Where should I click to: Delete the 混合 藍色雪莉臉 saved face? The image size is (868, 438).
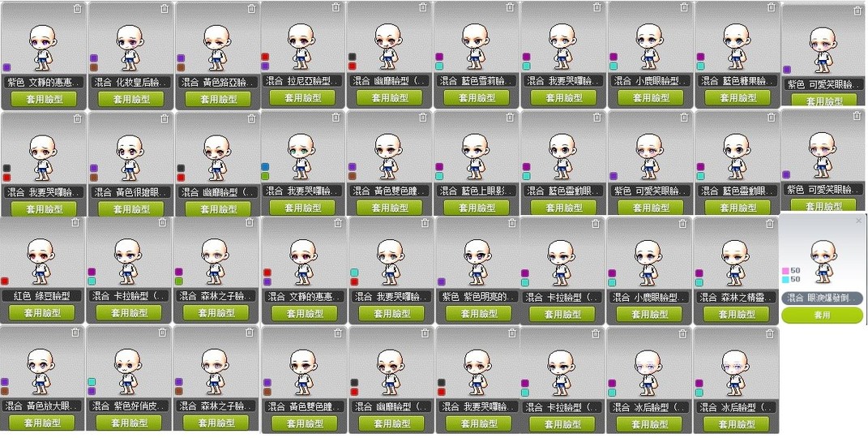click(510, 7)
